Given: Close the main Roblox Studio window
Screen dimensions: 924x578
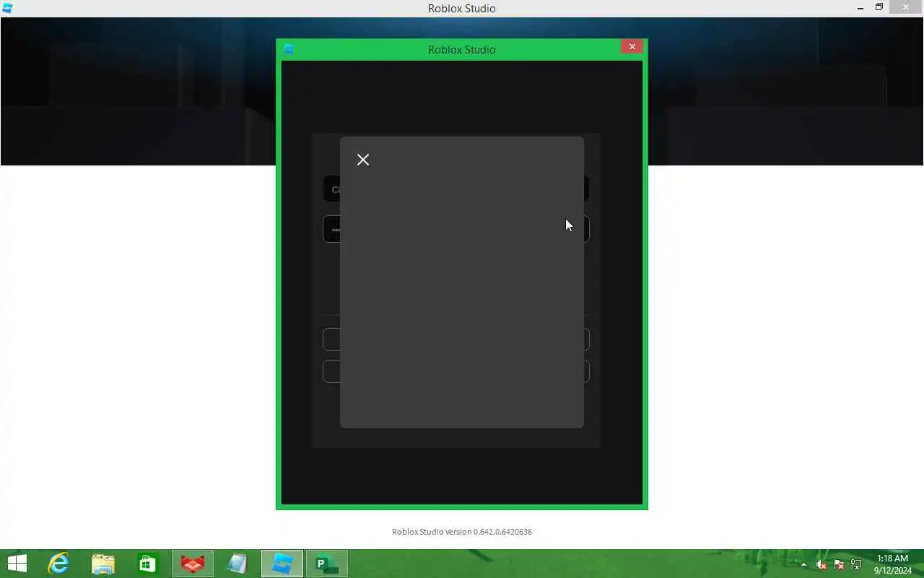Looking at the screenshot, I should tap(906, 7).
